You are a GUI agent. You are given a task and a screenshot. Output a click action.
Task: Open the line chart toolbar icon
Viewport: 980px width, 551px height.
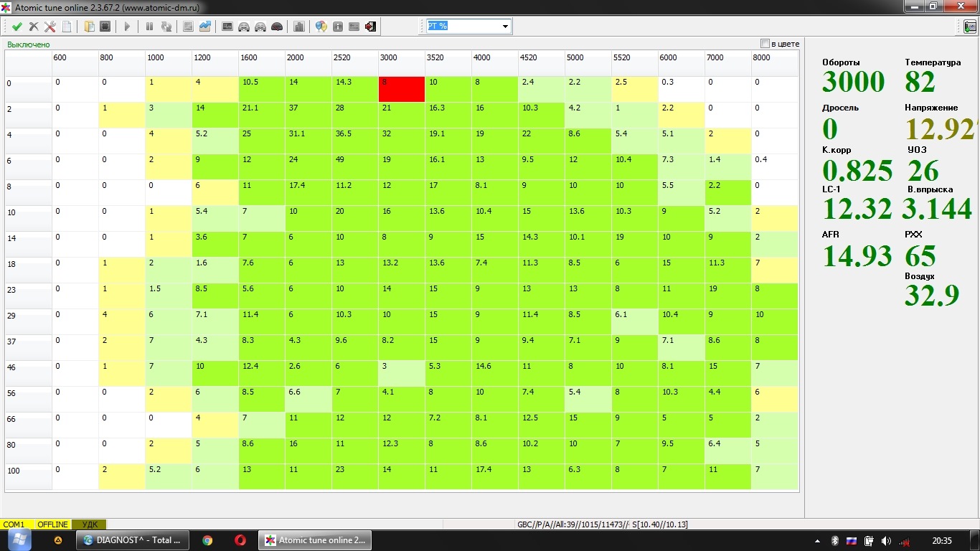click(205, 27)
